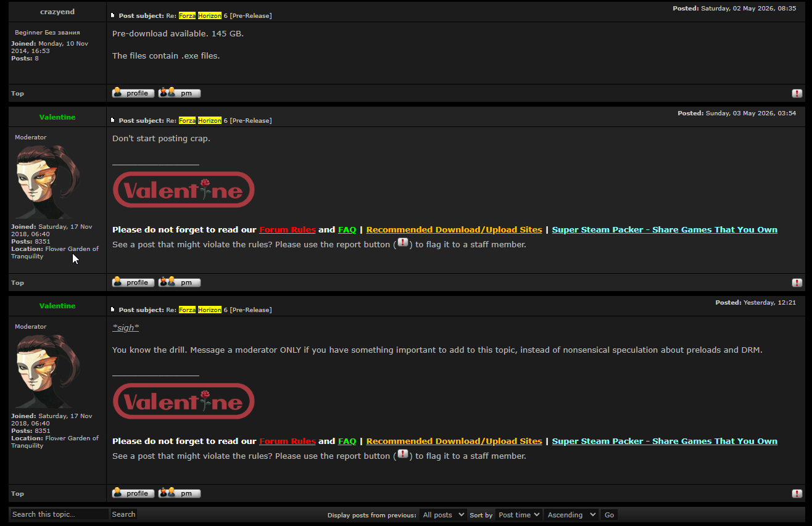Open the profile button under Valentine's Sunday post
This screenshot has height=526, width=812.
(133, 282)
